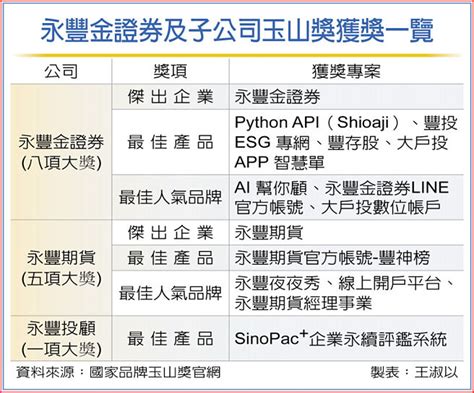Click the 製表:王淑以 credit
This screenshot has width=474, height=393.
click(x=414, y=372)
